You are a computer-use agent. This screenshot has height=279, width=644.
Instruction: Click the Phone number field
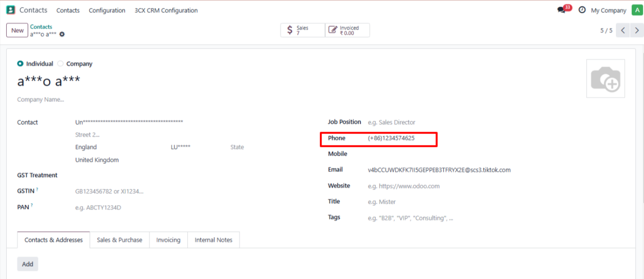pyautogui.click(x=399, y=138)
